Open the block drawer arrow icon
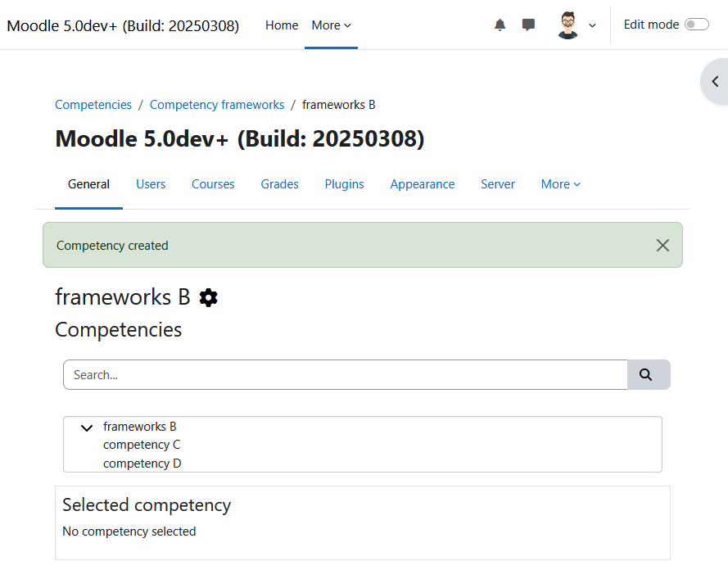Image resolution: width=728 pixels, height=588 pixels. point(716,82)
